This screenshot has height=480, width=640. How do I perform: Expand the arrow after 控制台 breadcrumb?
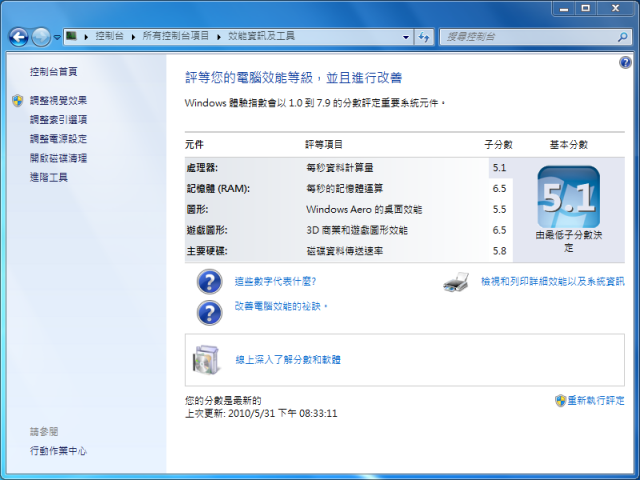click(133, 37)
